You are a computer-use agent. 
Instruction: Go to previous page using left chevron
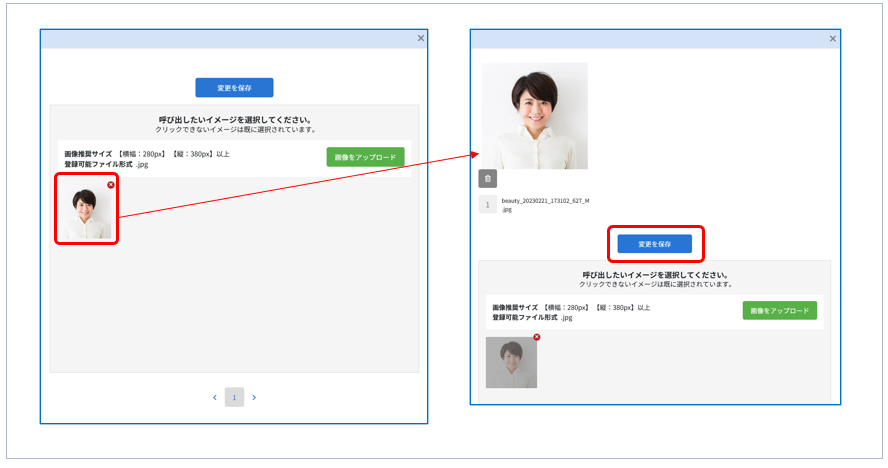point(214,397)
